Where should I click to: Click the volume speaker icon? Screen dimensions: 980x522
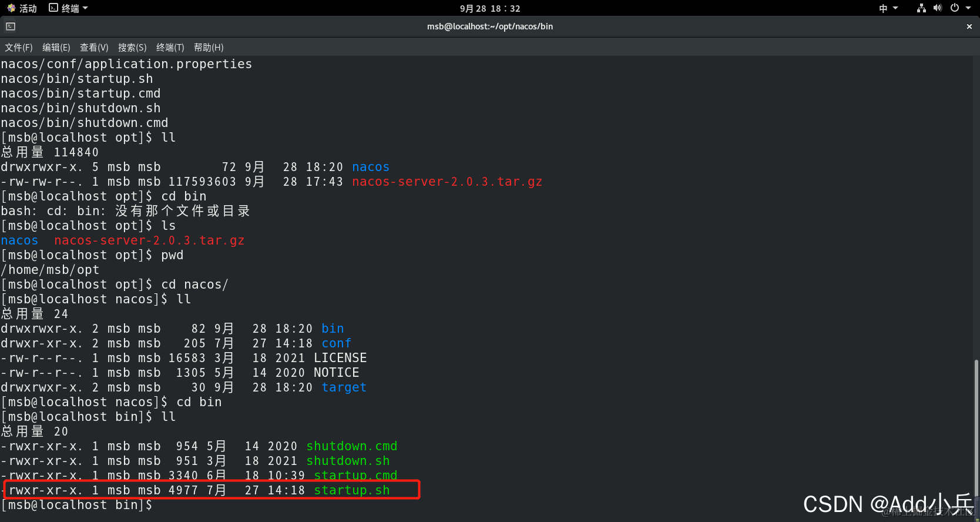pos(938,8)
